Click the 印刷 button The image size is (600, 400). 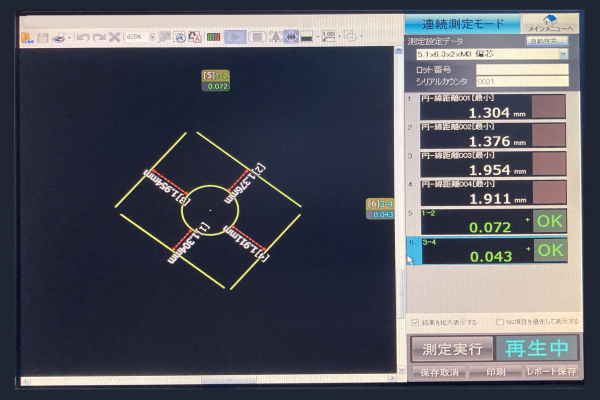[496, 372]
